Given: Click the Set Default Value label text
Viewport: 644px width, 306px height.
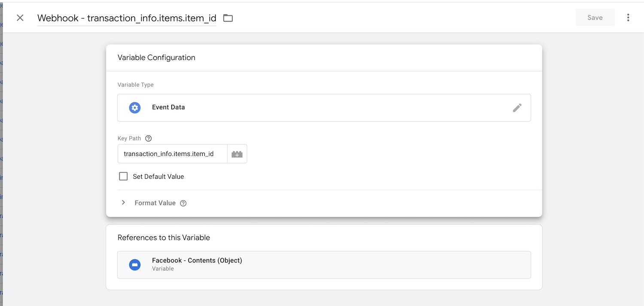Looking at the screenshot, I should 158,177.
